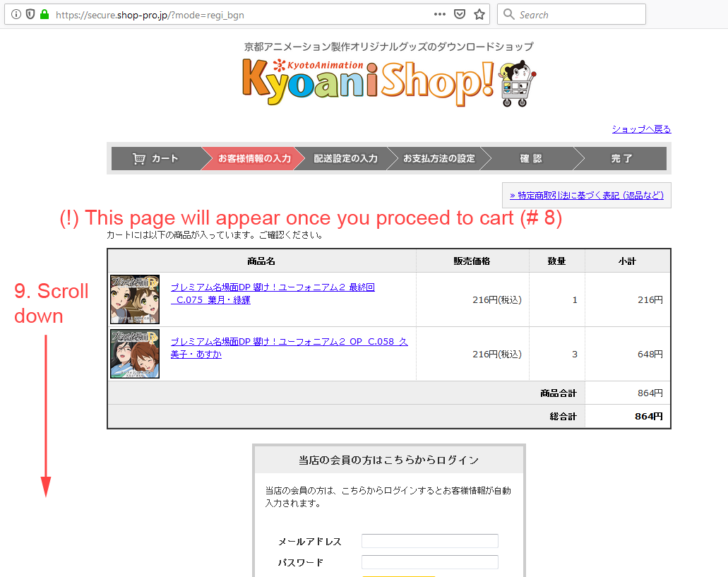Open tracking protection shield icon
Image resolution: width=728 pixels, height=577 pixels.
[x=30, y=14]
